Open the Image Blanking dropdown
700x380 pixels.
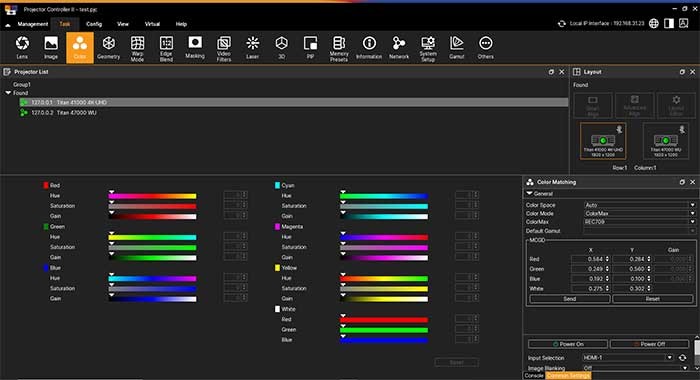(x=635, y=368)
